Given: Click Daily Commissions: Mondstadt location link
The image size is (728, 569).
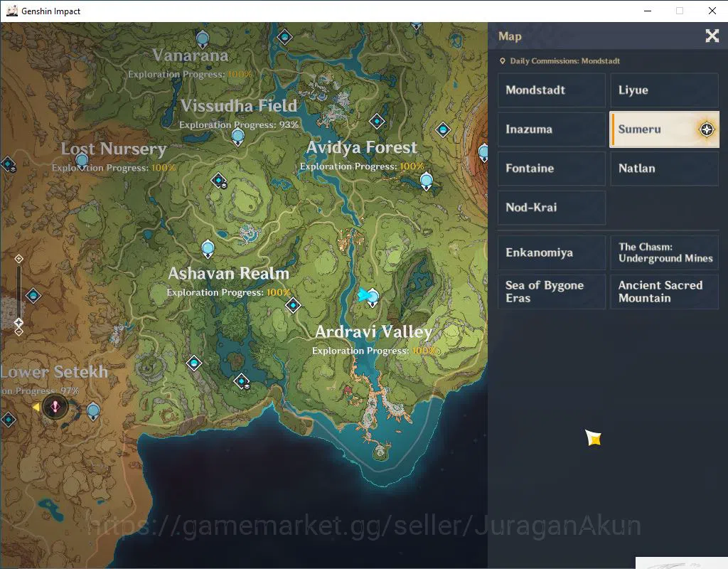Looking at the screenshot, I should tap(560, 61).
